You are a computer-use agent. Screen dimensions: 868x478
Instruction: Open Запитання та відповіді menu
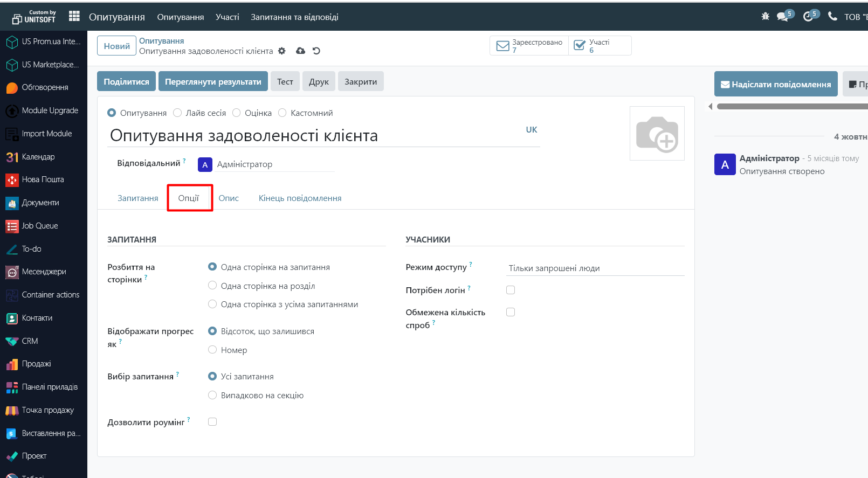[294, 17]
